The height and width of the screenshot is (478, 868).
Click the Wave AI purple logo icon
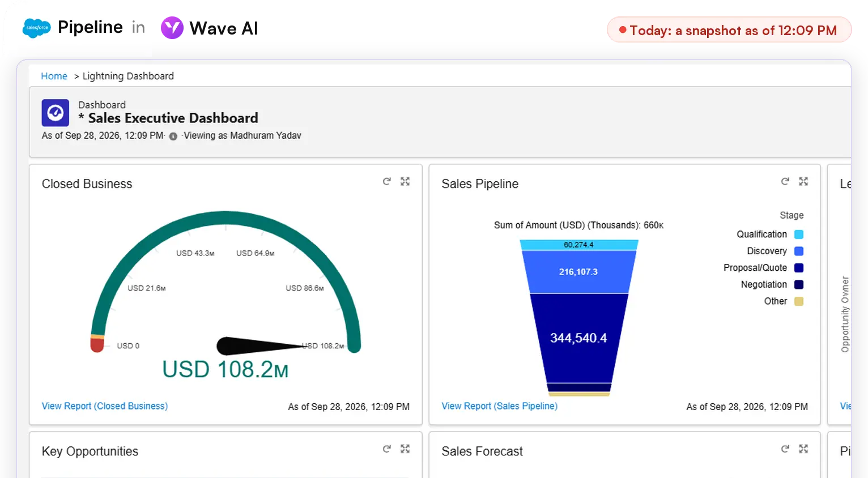[172, 28]
